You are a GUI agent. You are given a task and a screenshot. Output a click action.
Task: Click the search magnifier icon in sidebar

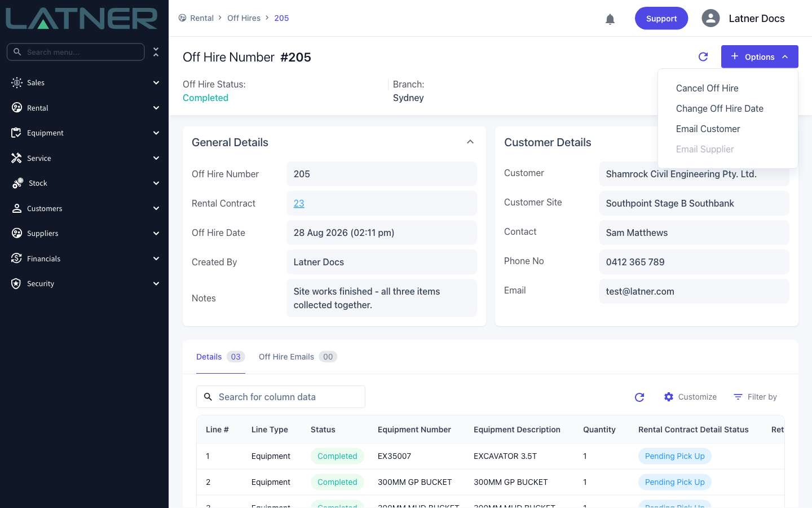17,52
